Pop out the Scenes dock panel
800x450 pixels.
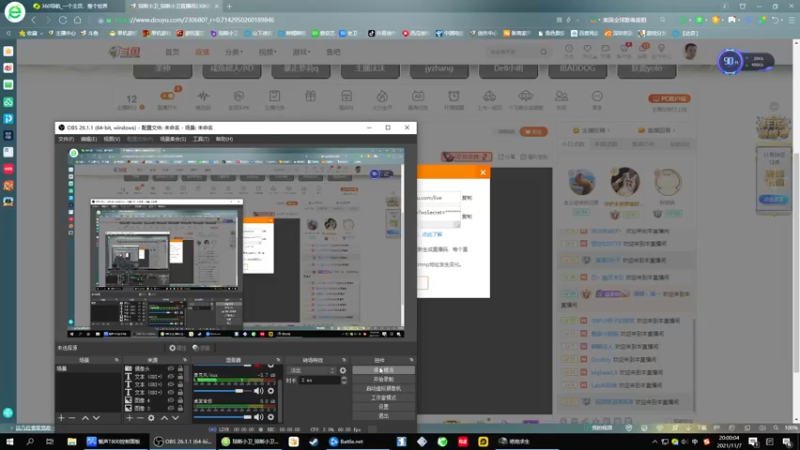click(x=116, y=360)
